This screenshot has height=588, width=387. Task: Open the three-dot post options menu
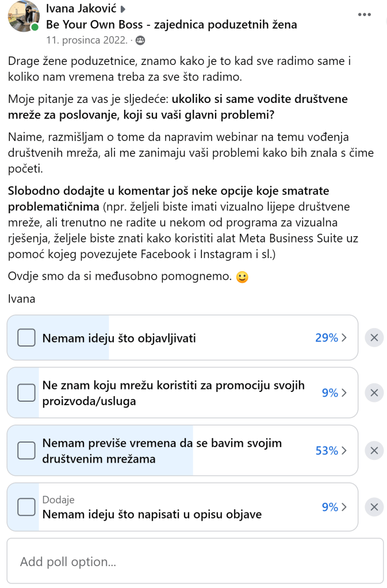[365, 14]
